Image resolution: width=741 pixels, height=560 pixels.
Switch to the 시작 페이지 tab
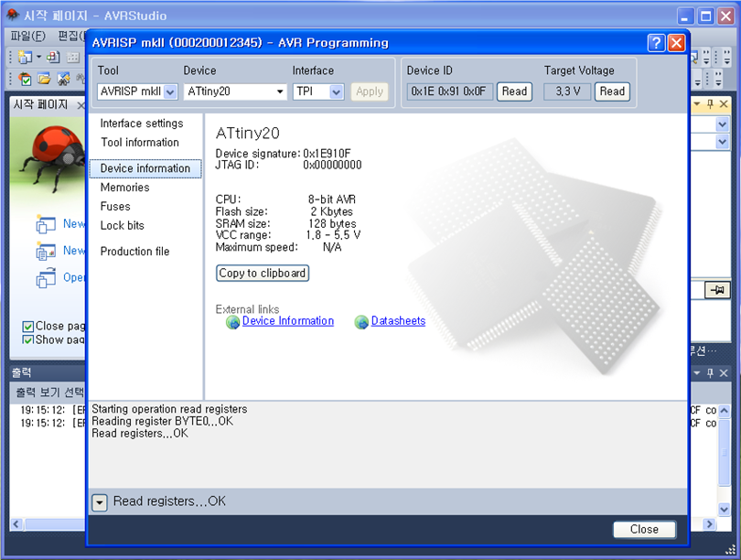click(x=41, y=104)
